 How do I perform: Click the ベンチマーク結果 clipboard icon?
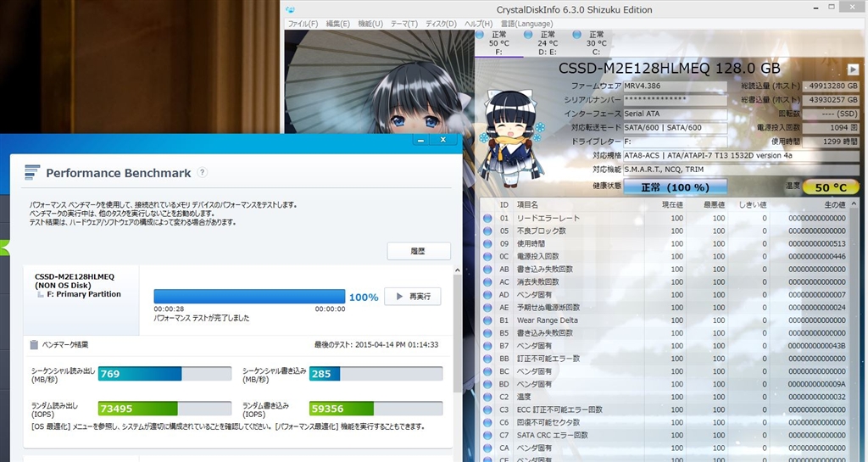(x=34, y=344)
